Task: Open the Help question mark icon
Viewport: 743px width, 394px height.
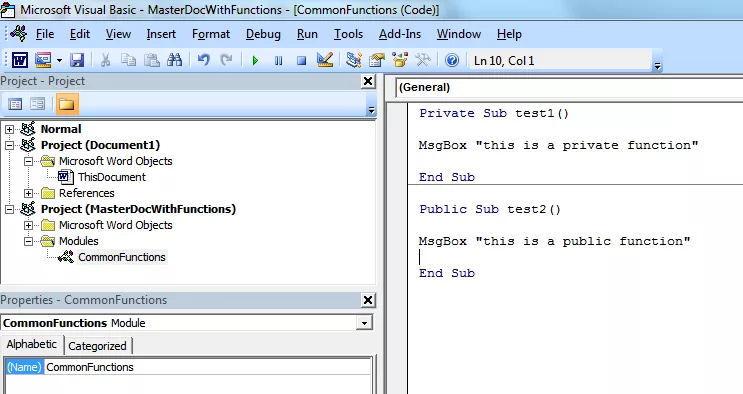Action: tap(452, 60)
